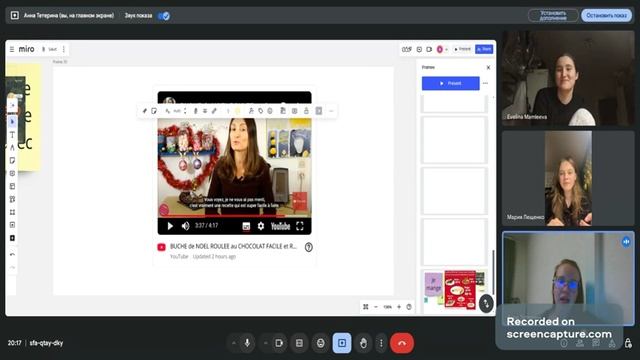Undo the last action in Miro
This screenshot has width=640, height=360.
point(12,254)
